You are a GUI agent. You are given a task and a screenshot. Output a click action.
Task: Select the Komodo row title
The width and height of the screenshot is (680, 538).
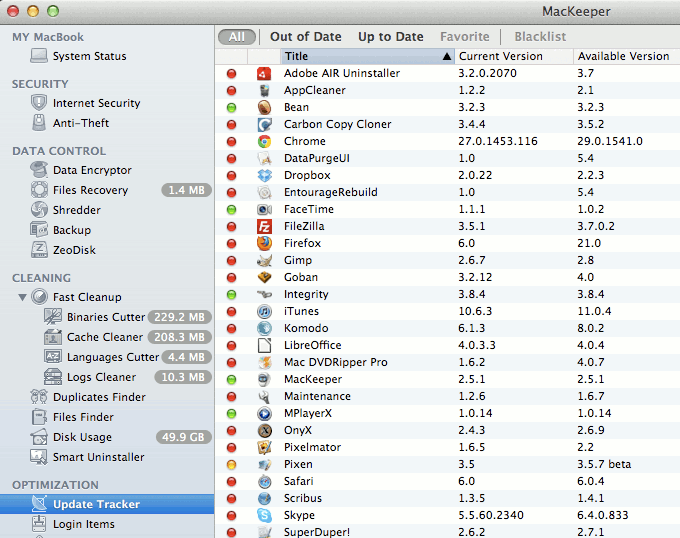(306, 328)
